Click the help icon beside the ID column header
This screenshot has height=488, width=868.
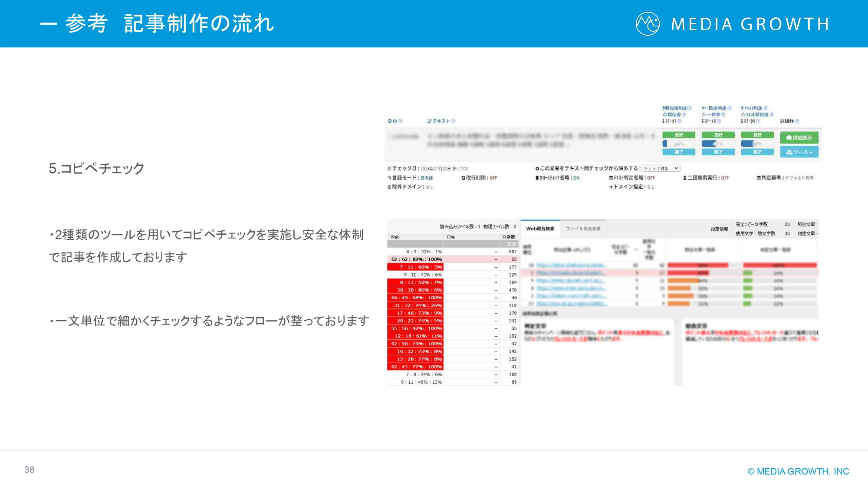tap(400, 121)
